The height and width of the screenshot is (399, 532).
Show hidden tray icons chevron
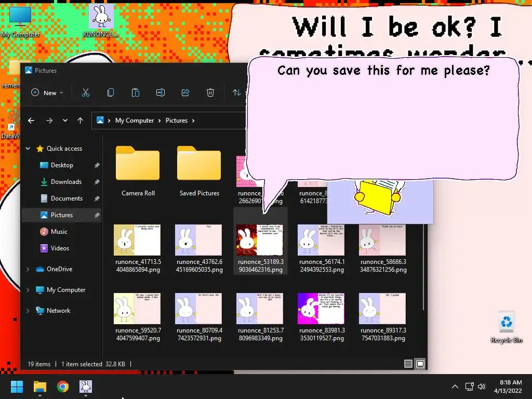[x=455, y=387]
